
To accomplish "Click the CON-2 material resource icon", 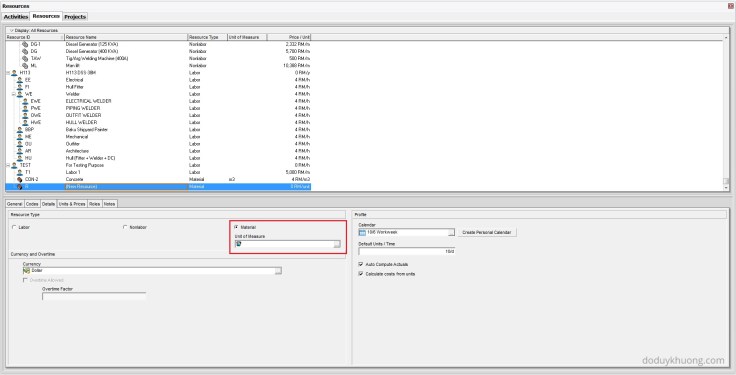I will coord(20,179).
